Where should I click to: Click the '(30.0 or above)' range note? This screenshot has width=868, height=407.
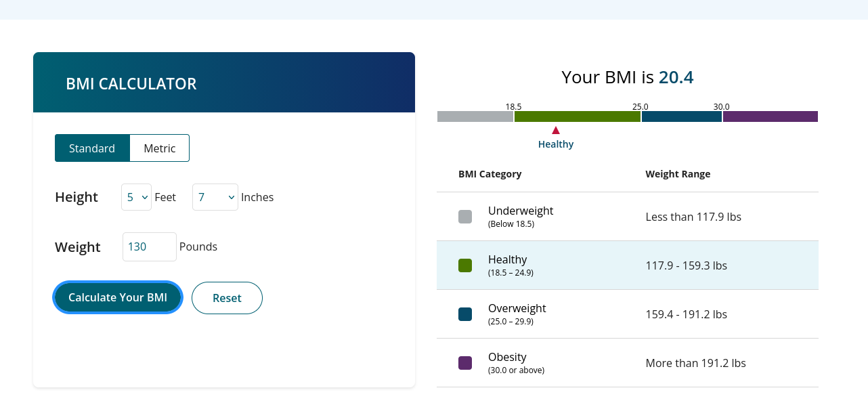pyautogui.click(x=516, y=370)
